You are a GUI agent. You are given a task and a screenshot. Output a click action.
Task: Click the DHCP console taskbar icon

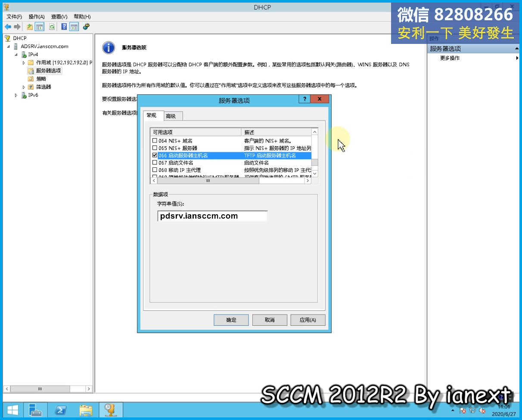point(111,410)
